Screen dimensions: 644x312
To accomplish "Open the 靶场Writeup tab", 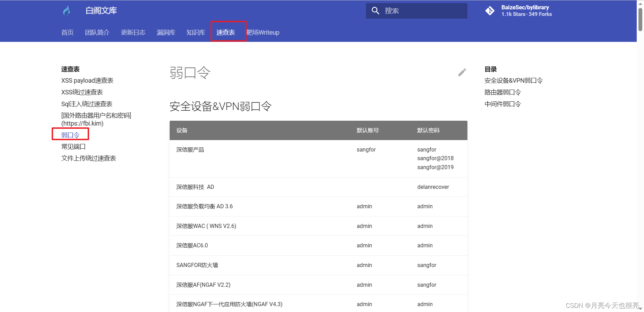I will (x=263, y=33).
